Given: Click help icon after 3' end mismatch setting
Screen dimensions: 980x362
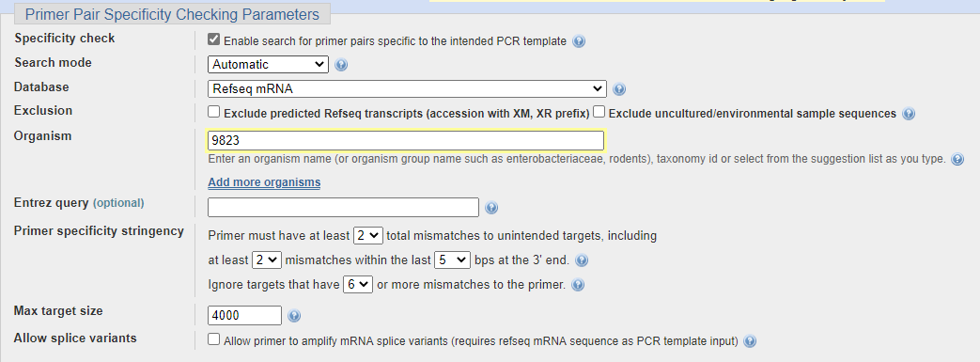Looking at the screenshot, I should [x=582, y=260].
